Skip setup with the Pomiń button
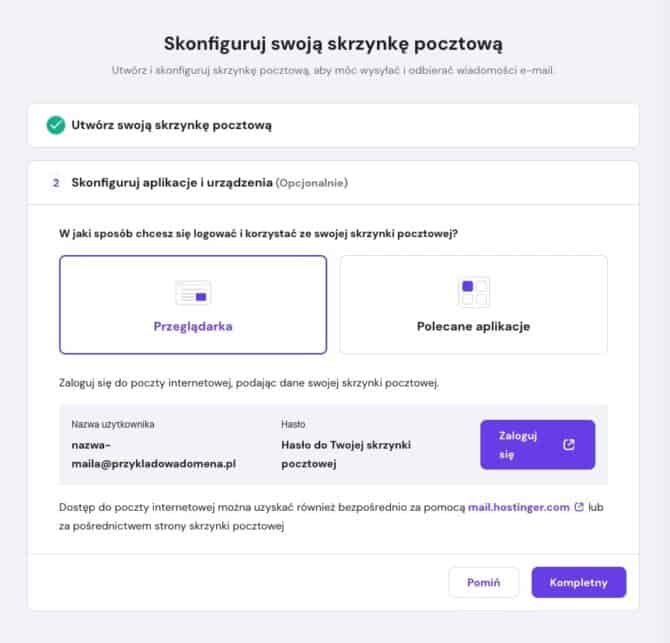The image size is (670, 643). point(484,582)
